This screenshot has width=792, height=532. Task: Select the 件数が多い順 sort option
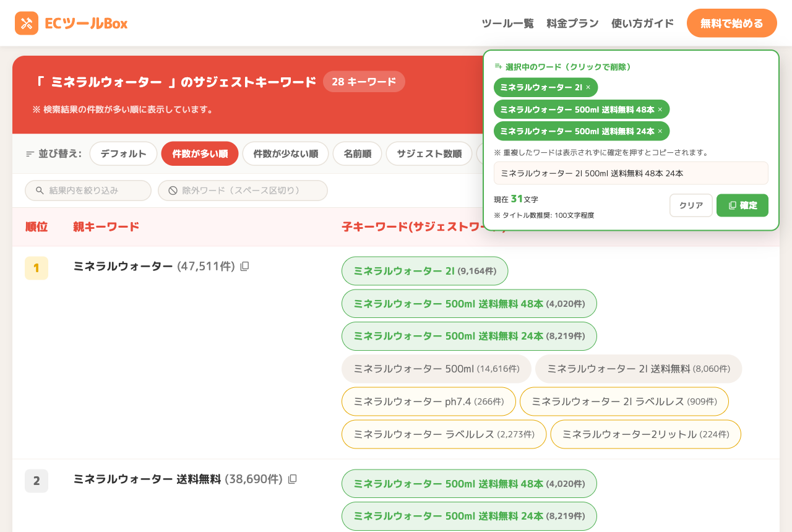coord(200,154)
